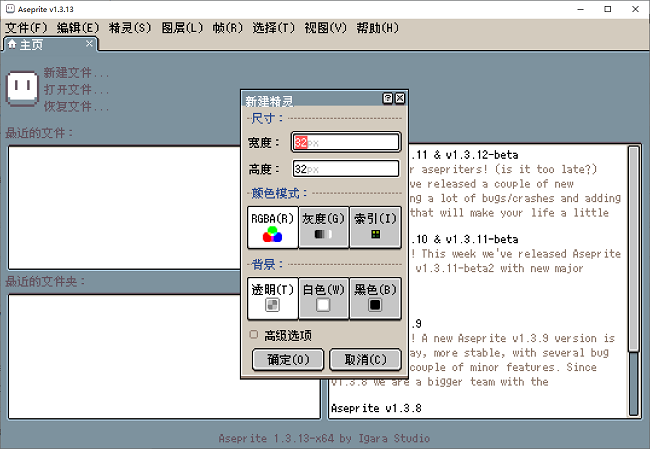The image size is (650, 449).
Task: Click the home icon on 主页 tab
Action: pyautogui.click(x=12, y=44)
